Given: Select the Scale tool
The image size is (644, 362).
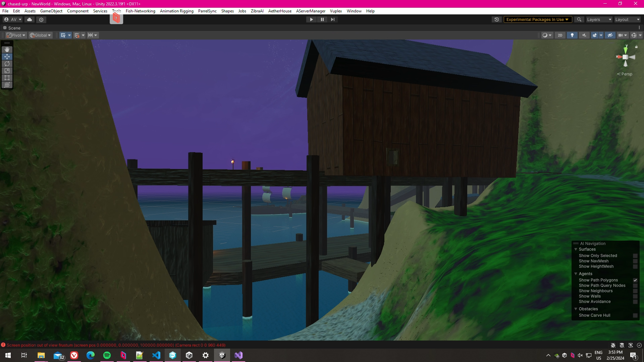Looking at the screenshot, I should tap(7, 71).
